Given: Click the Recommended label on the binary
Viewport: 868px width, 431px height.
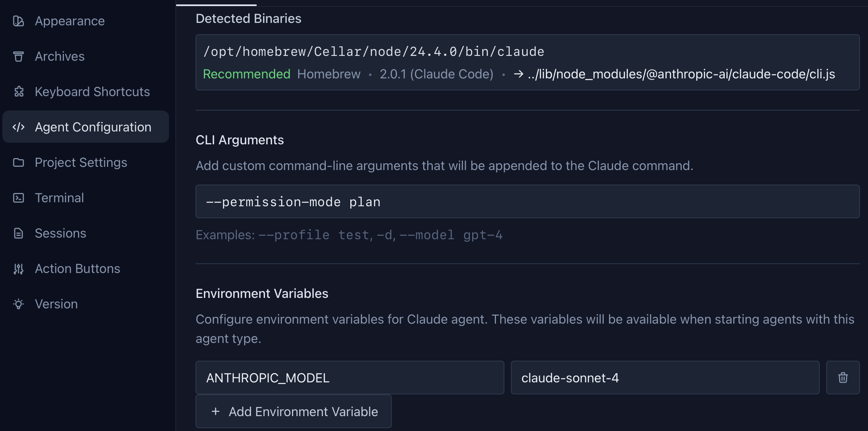Looking at the screenshot, I should pyautogui.click(x=247, y=74).
